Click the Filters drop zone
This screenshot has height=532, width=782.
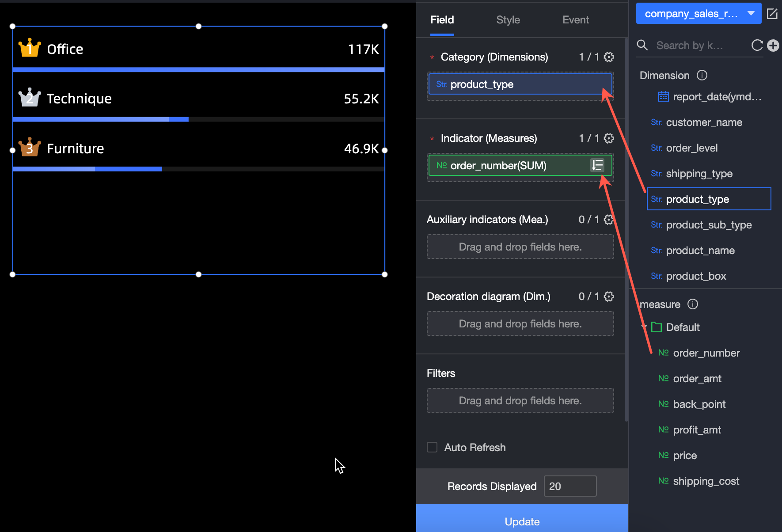click(x=520, y=400)
